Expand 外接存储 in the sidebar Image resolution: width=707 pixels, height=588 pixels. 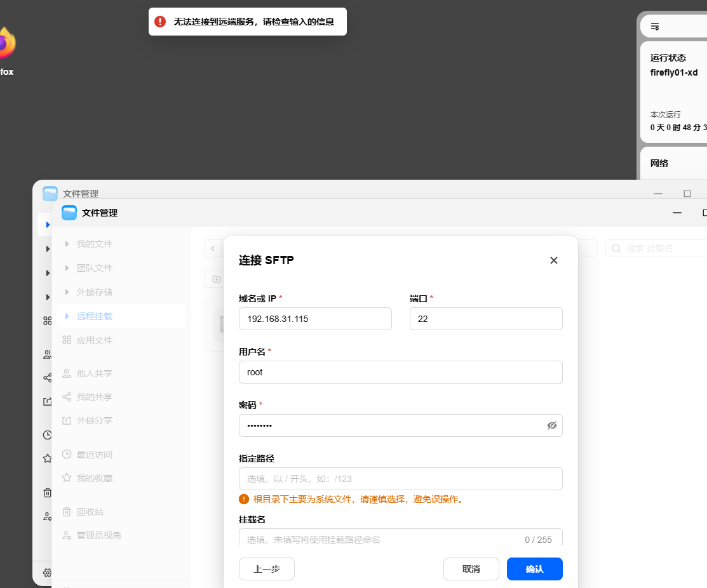pos(67,292)
